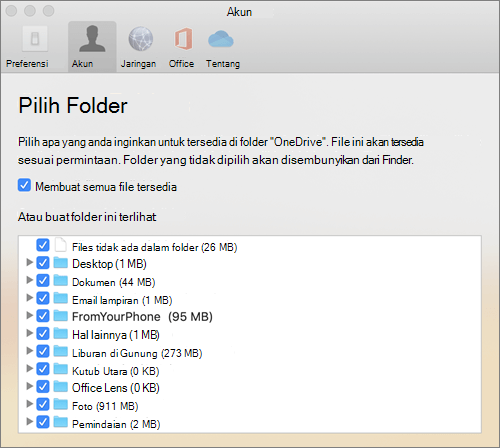This screenshot has width=500, height=448.
Task: Click the Foto folder icon
Action: click(x=61, y=404)
